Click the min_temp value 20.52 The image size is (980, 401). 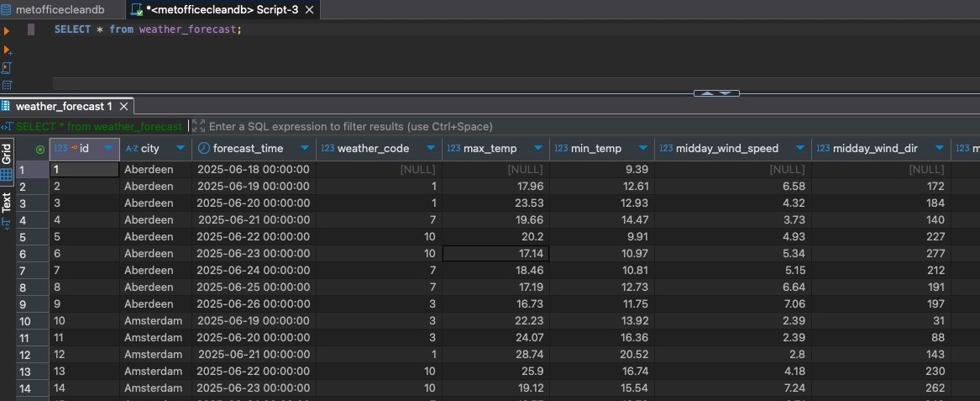pyautogui.click(x=602, y=355)
